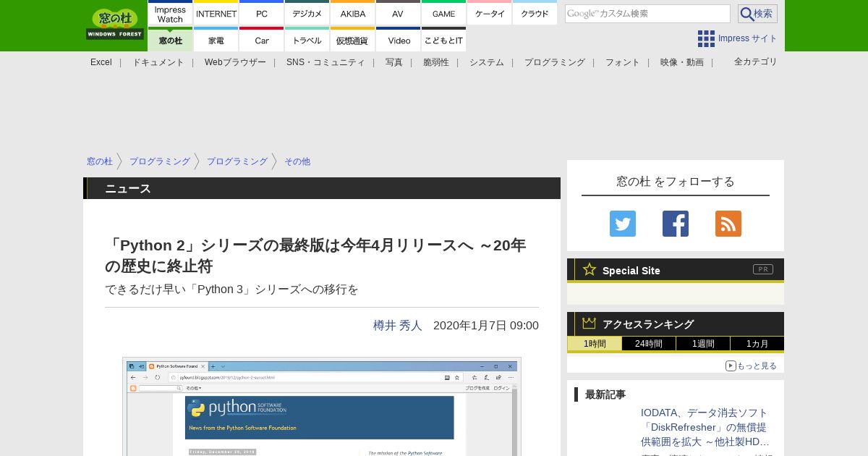This screenshot has height=456, width=868.
Task: Open the PC Watch tab
Action: tap(262, 13)
